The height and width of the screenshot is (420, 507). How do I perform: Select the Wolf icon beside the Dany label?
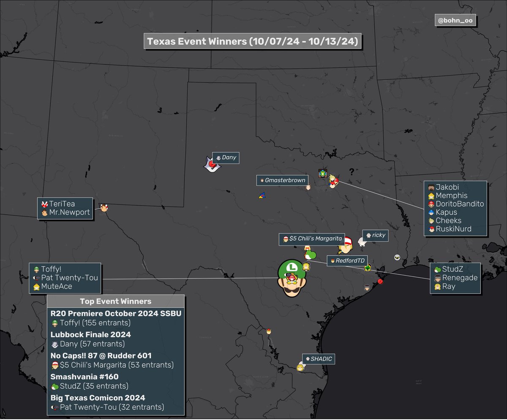click(x=212, y=164)
